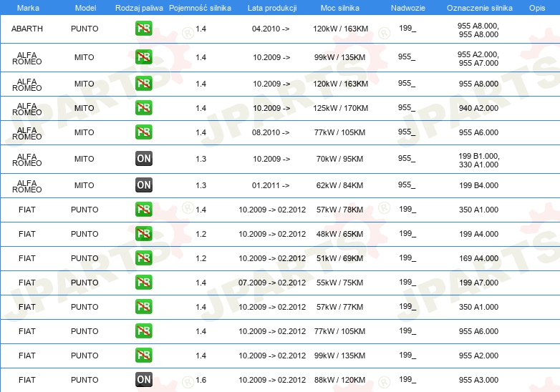Click the petrol icon in the Fiat Punto 51kW / 69KM row
The height and width of the screenshot is (392, 560).
click(144, 258)
